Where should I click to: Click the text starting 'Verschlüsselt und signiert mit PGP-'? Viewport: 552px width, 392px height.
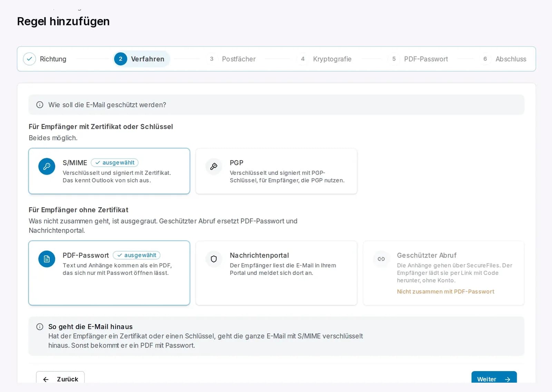[287, 177]
